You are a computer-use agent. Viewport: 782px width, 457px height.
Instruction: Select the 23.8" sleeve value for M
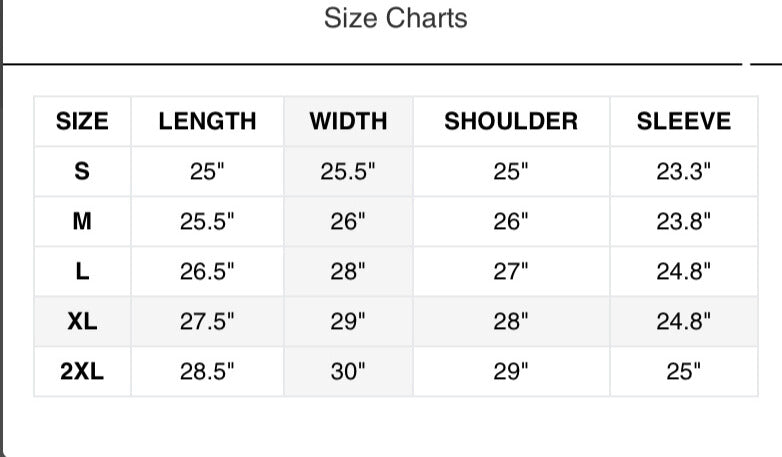[684, 221]
